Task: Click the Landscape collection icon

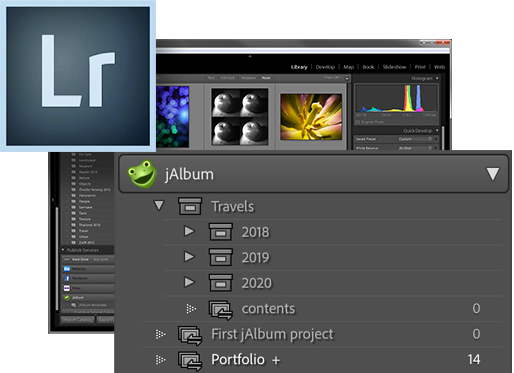Action: [73, 160]
